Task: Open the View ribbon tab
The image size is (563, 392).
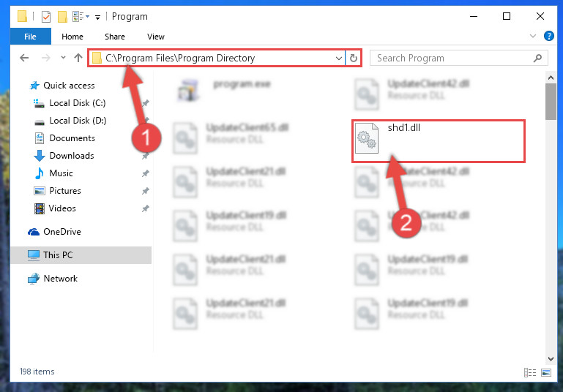Action: (x=156, y=37)
